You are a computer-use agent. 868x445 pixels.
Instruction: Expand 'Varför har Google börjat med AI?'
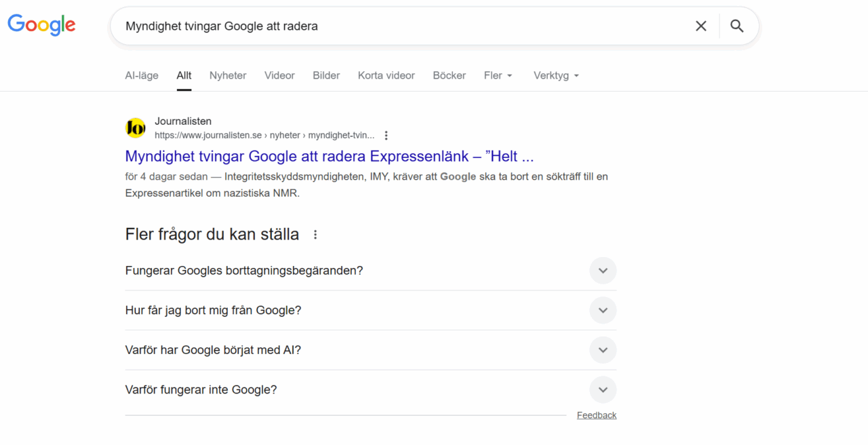(602, 350)
